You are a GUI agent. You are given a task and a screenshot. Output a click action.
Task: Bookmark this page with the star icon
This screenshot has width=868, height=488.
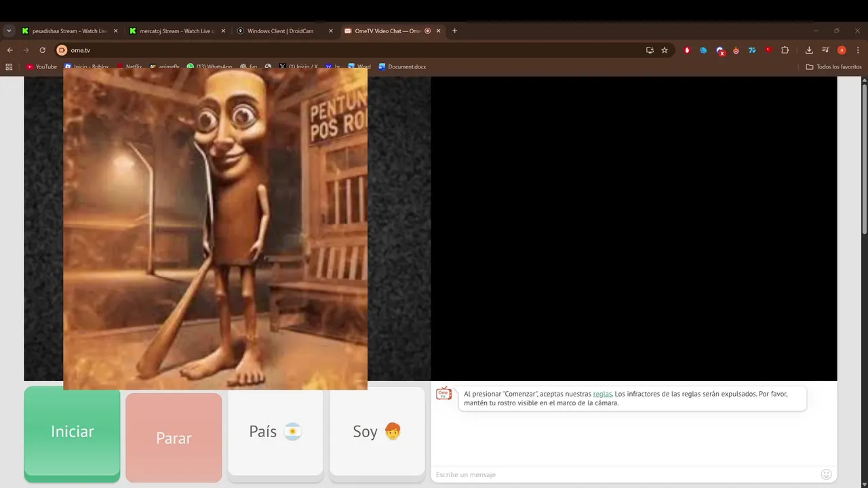665,50
